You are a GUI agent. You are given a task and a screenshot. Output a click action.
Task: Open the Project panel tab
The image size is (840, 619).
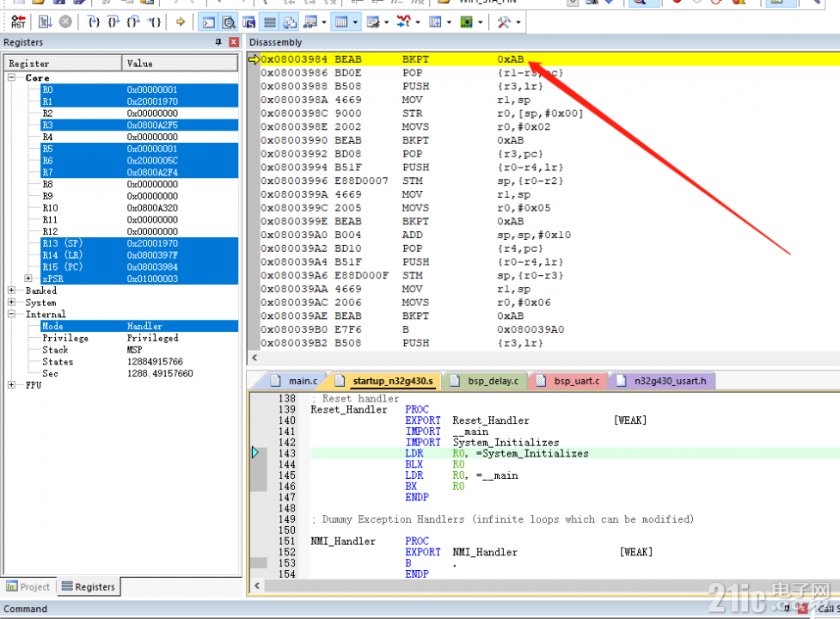[28, 587]
